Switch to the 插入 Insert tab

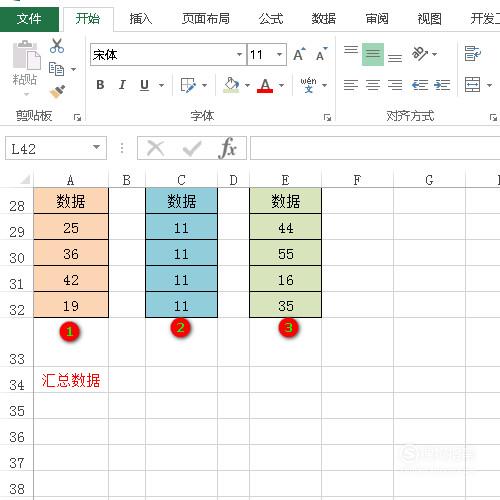pos(140,19)
